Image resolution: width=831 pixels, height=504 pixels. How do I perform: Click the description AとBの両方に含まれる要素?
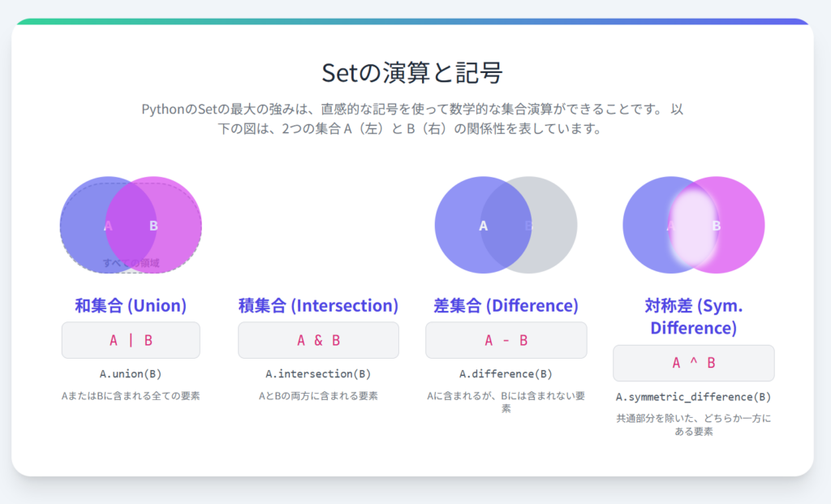tap(318, 396)
